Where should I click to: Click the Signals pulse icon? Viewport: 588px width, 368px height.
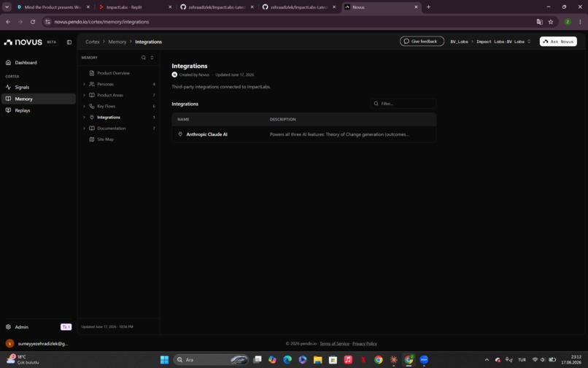pyautogui.click(x=8, y=87)
